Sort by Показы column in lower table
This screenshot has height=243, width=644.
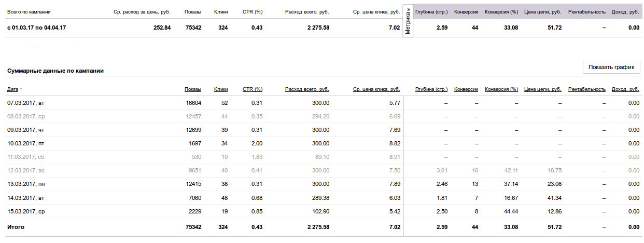(x=193, y=89)
